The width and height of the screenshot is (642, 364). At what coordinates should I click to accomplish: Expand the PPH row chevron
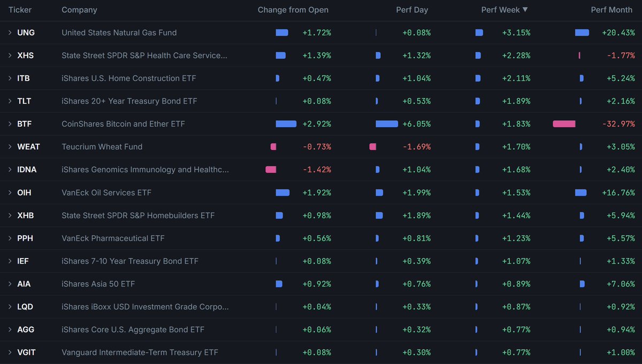[10, 238]
